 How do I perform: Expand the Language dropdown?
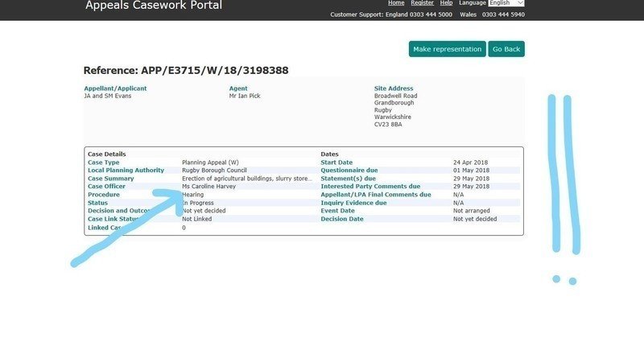[x=506, y=3]
